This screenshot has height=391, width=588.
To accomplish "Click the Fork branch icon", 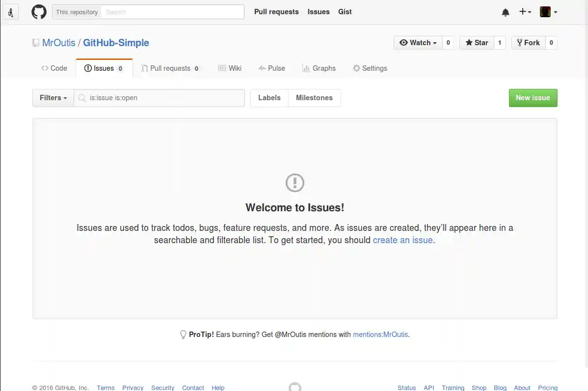I will coord(519,42).
